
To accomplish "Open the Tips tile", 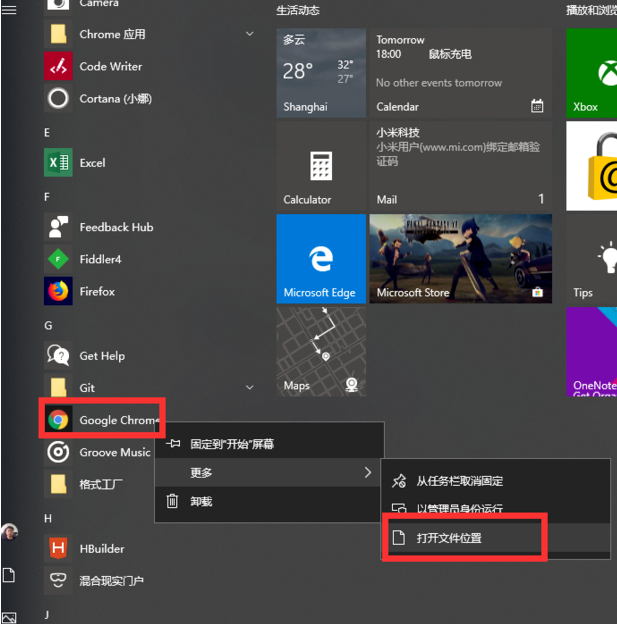I will pos(592,259).
